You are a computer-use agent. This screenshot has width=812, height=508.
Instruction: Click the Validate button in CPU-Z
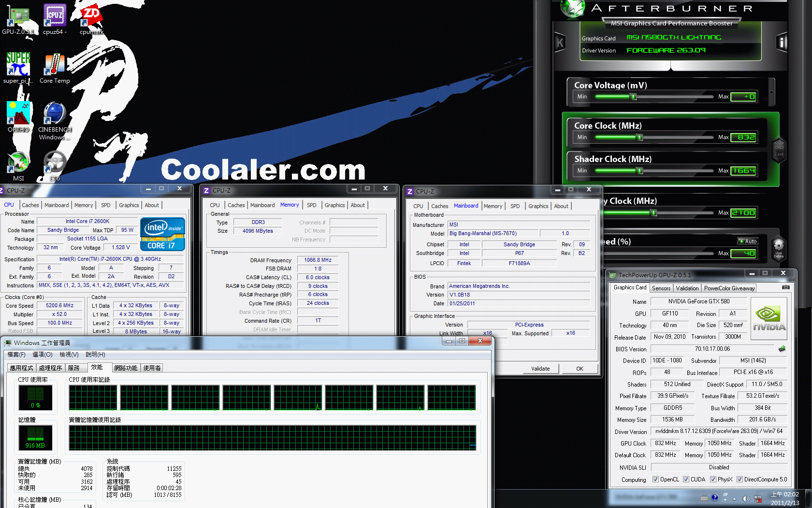pos(540,369)
